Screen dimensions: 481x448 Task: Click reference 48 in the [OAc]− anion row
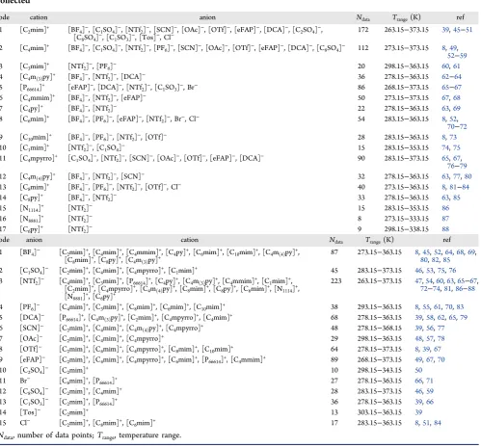[x=418, y=339]
